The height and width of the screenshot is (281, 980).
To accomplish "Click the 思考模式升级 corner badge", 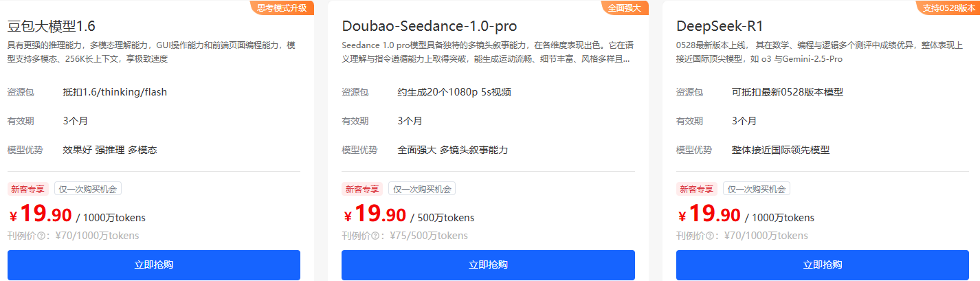I will [x=282, y=8].
